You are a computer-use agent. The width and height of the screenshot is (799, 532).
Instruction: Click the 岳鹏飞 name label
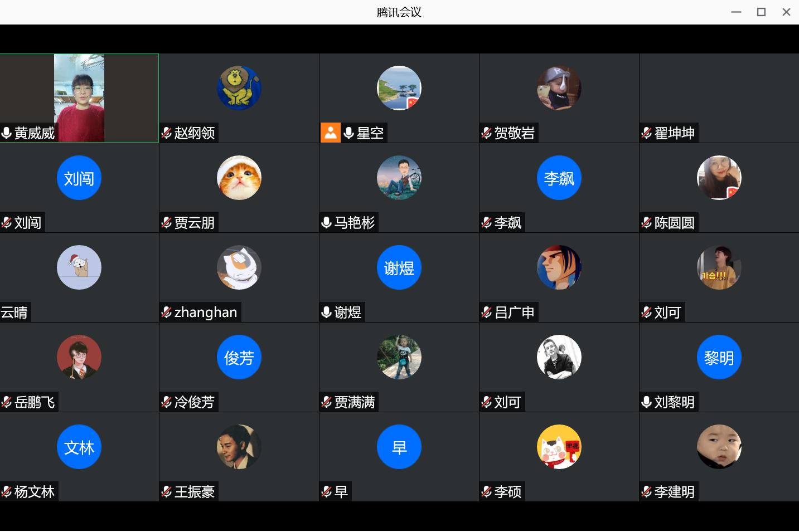35,402
